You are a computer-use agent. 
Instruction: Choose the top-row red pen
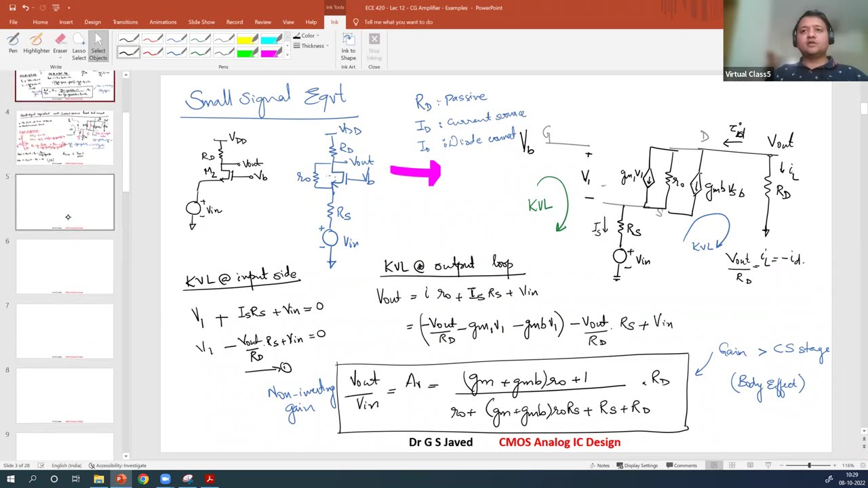153,39
